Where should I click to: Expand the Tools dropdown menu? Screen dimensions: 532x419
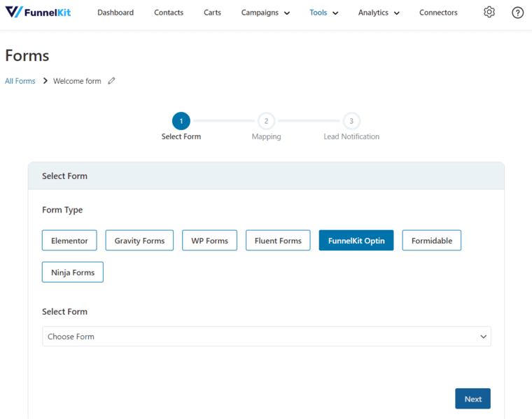(x=323, y=13)
